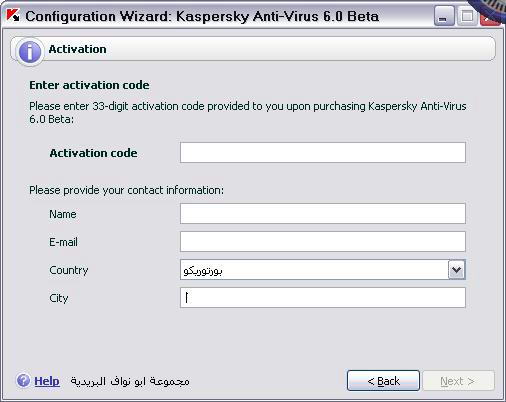Click the 'Enter activation code' heading
Screen dimensions: 506x402
[x=89, y=85]
